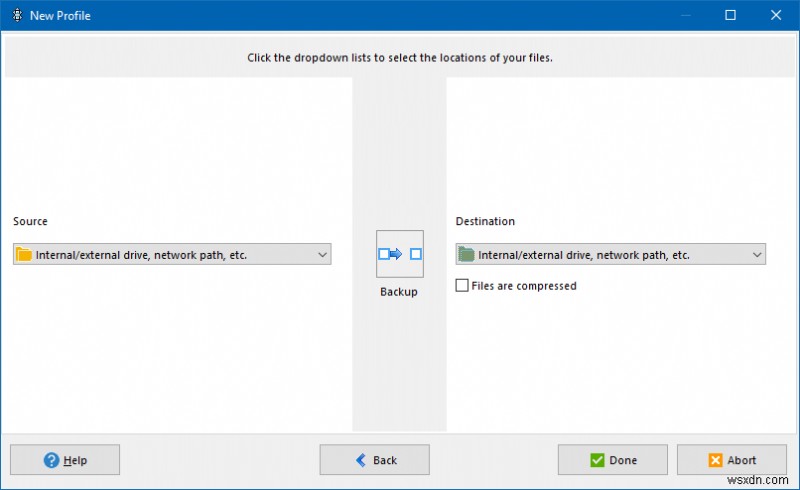
Task: Expand Source dropdown using its arrow
Action: click(x=322, y=254)
